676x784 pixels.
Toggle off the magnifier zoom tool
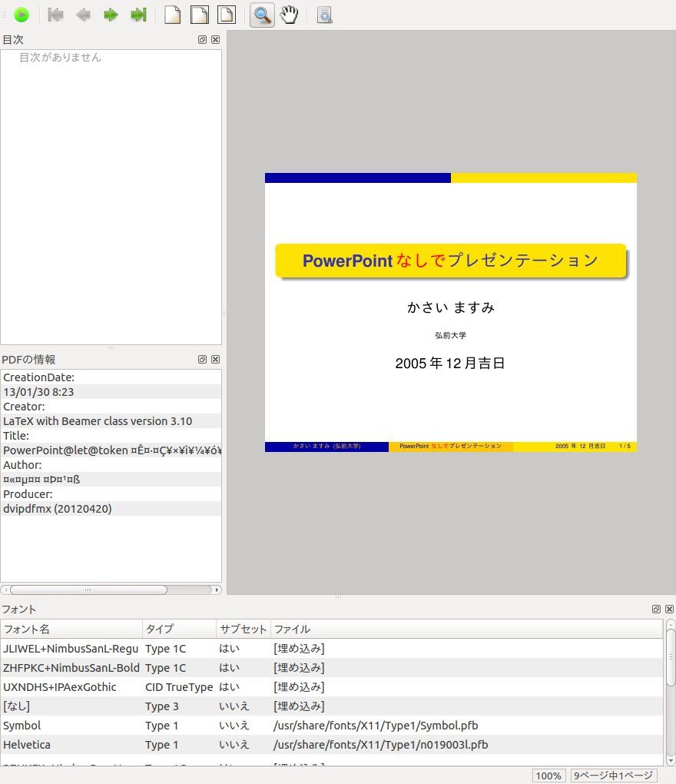coord(260,14)
